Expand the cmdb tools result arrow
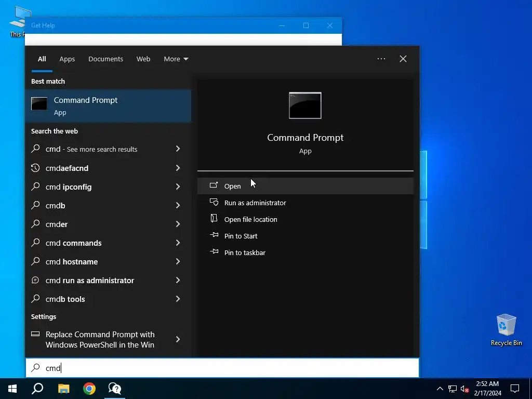Viewport: 532px width, 399px height. (178, 299)
